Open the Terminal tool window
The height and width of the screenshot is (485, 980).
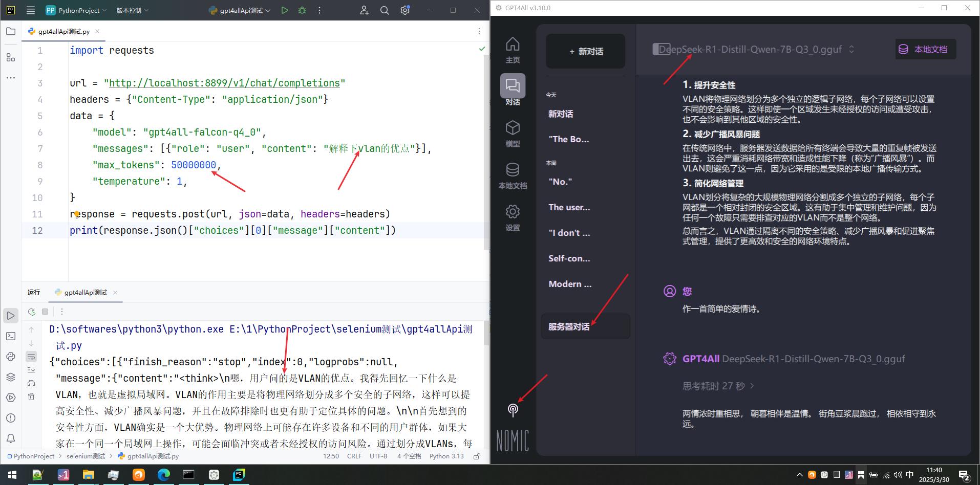[11, 336]
